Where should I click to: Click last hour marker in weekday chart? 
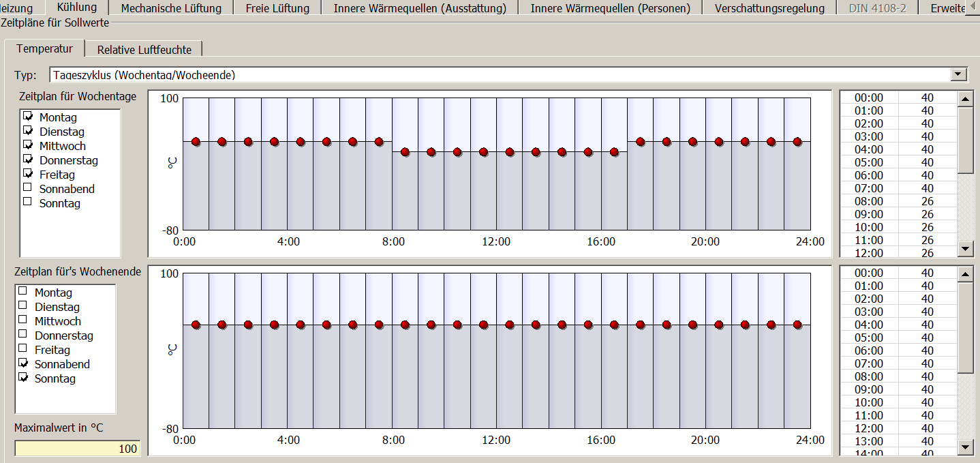pos(797,142)
